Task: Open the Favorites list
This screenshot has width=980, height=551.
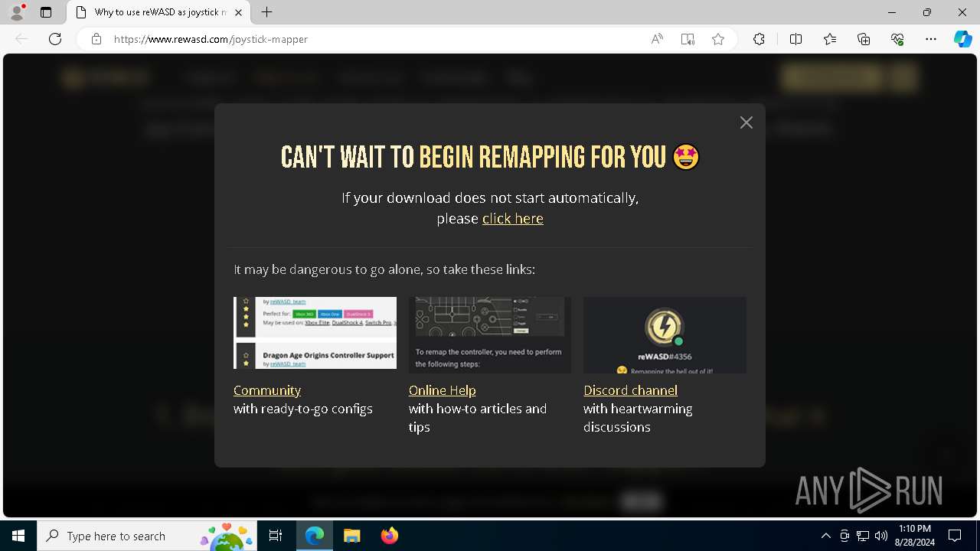Action: 830,39
